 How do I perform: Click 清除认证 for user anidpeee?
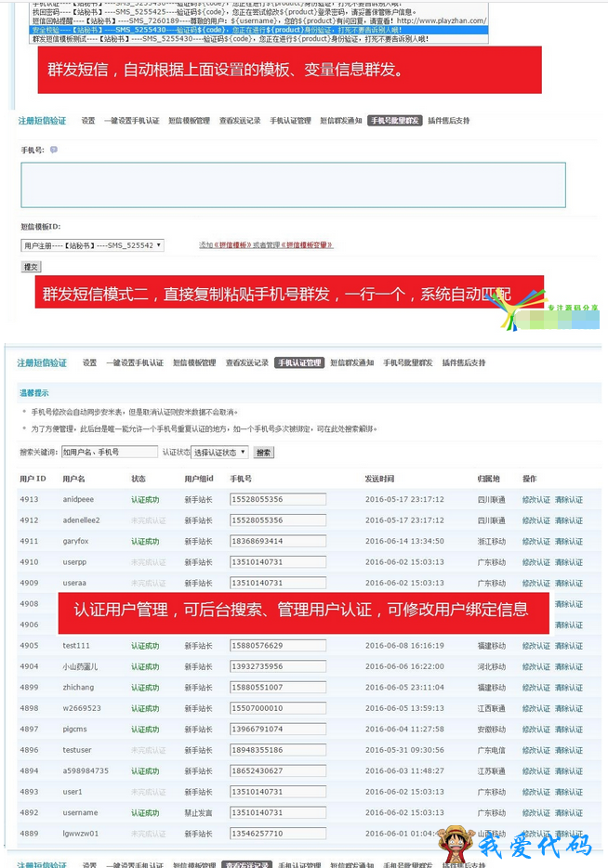569,500
